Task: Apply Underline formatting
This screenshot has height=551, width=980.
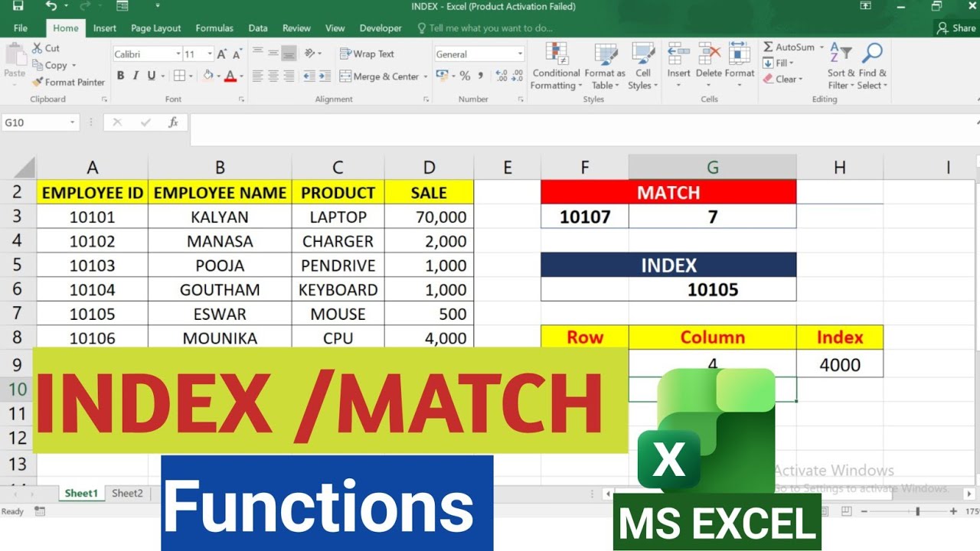Action: click(152, 76)
